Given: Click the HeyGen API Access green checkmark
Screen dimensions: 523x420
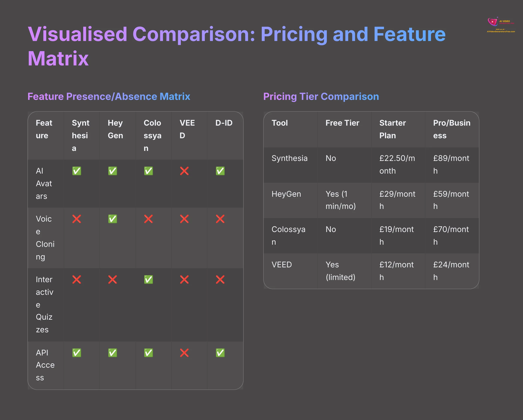Looking at the screenshot, I should pyautogui.click(x=113, y=353).
